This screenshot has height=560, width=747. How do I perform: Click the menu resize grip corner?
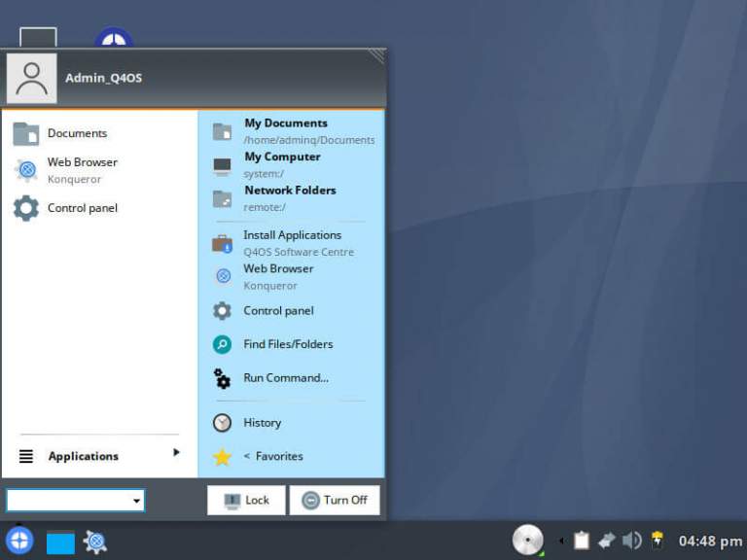pyautogui.click(x=377, y=55)
